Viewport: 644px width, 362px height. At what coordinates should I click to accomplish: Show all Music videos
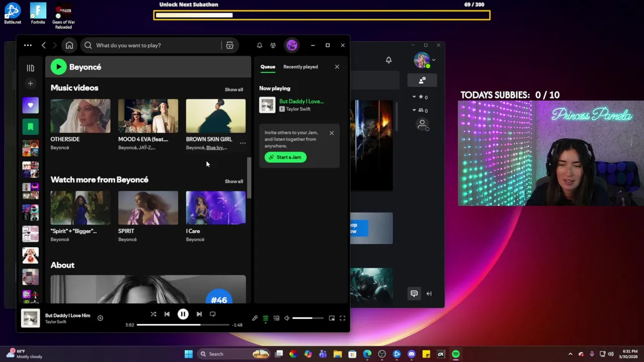click(x=233, y=89)
